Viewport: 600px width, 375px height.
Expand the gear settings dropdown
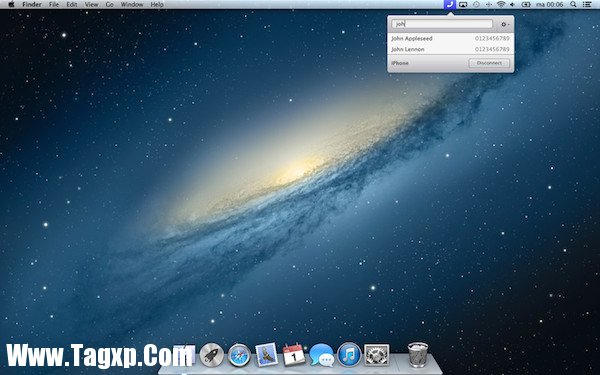click(x=505, y=24)
